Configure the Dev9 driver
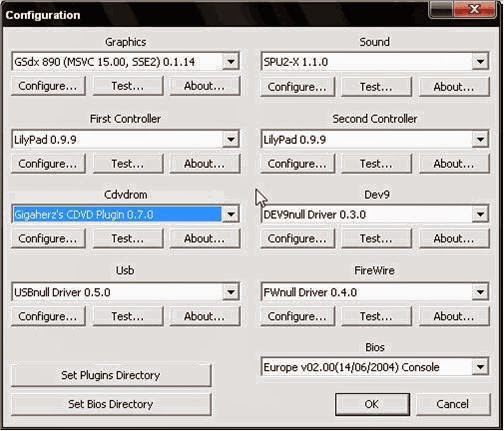The height and width of the screenshot is (431, 504). coord(297,238)
